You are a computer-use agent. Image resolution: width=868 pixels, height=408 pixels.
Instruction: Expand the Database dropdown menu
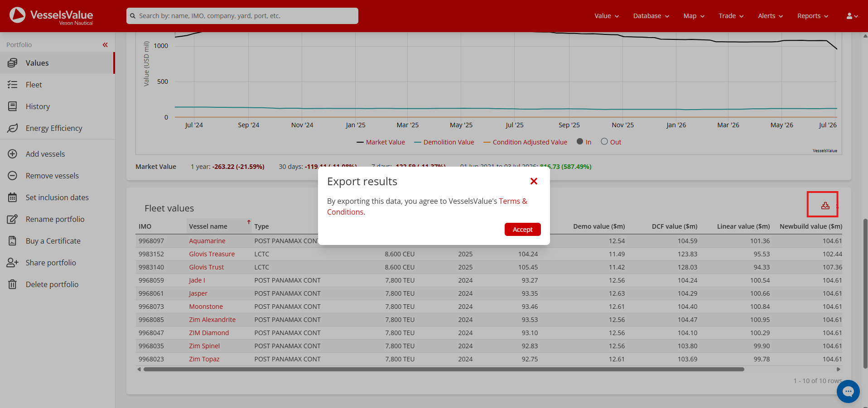[651, 16]
